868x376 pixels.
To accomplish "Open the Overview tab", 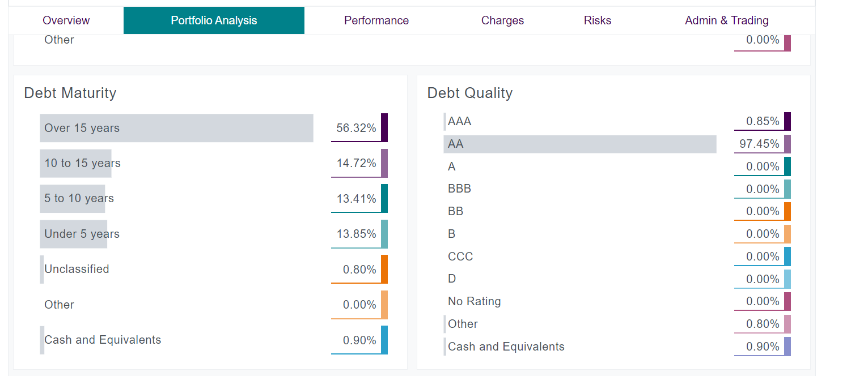I will (x=66, y=20).
